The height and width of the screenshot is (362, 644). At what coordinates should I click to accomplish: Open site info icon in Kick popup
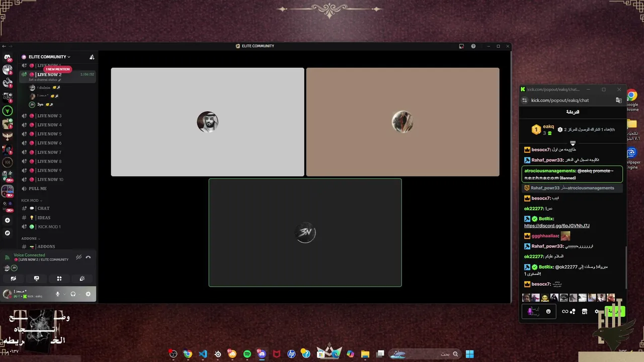coord(524,101)
